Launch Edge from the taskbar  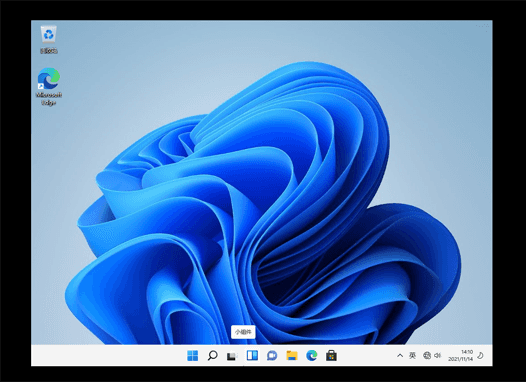pyautogui.click(x=312, y=356)
